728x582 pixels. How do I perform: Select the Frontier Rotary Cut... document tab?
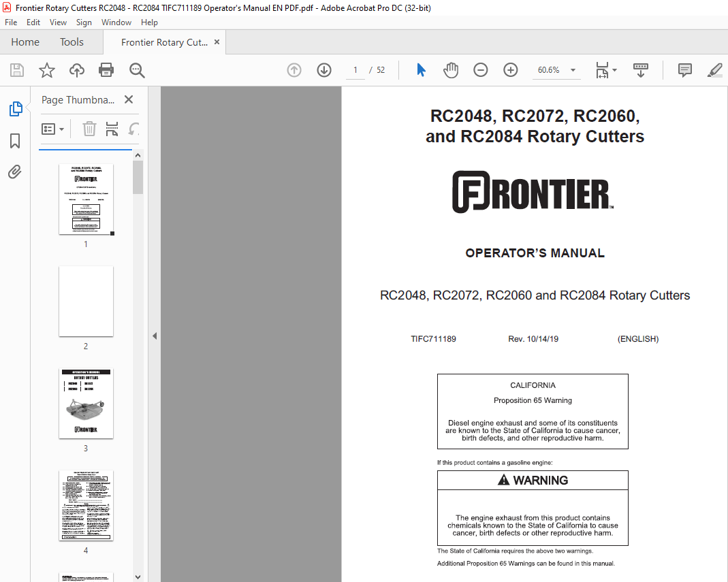point(164,42)
